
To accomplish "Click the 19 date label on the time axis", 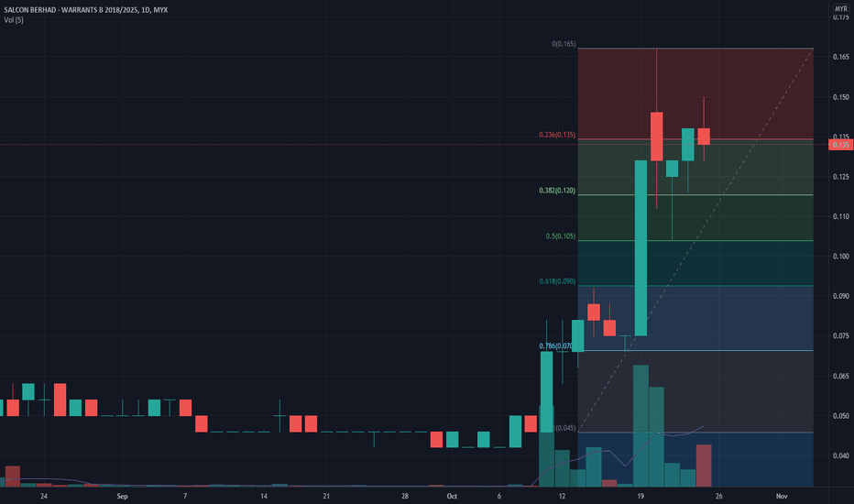I will coord(640,497).
